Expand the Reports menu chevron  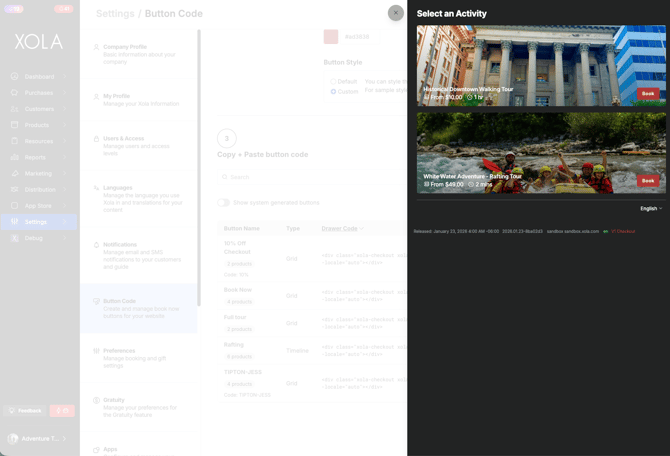tap(65, 157)
